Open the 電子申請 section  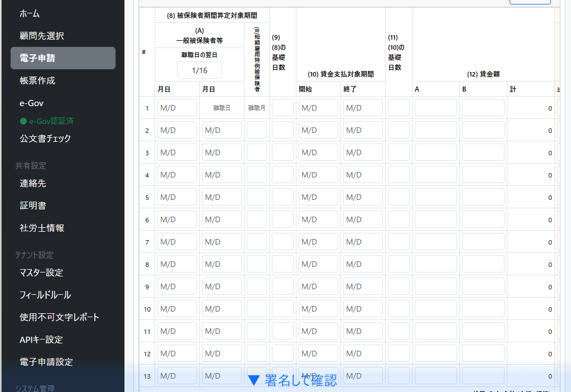pos(63,58)
